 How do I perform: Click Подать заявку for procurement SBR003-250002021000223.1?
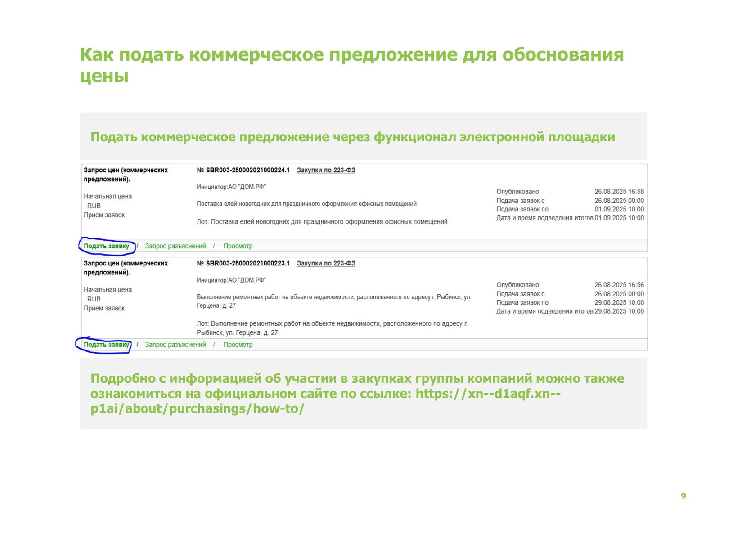pyautogui.click(x=106, y=345)
